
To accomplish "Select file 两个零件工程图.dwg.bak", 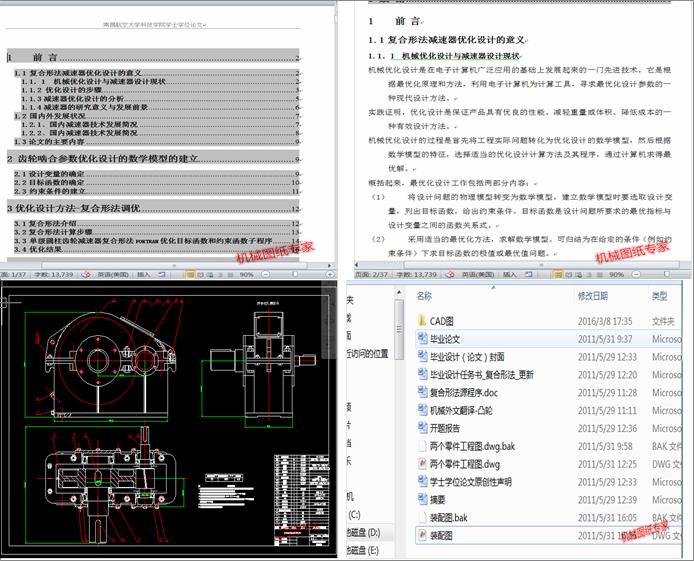I will pos(472,446).
